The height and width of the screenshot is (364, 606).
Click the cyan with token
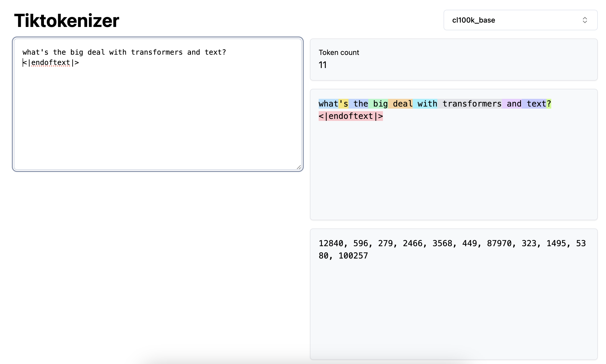tap(425, 104)
